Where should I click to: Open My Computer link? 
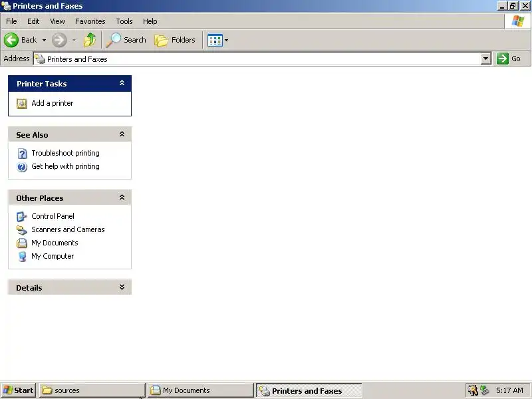pos(53,256)
